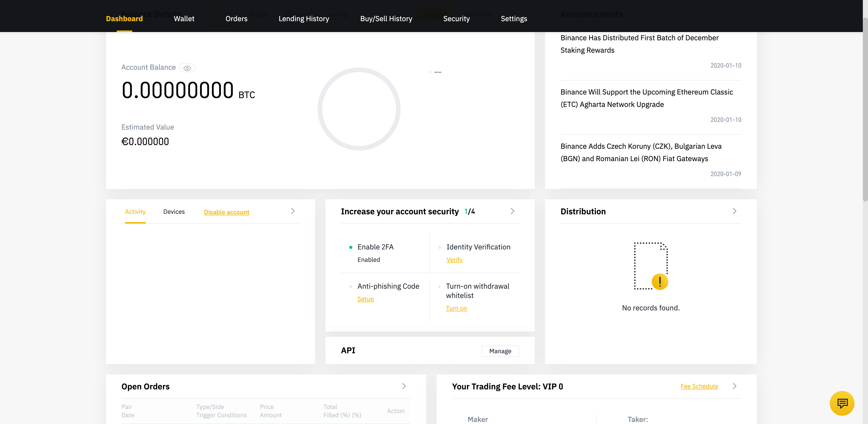Screen dimensions: 868x424
Task: Click the Disable account link
Action: click(227, 212)
